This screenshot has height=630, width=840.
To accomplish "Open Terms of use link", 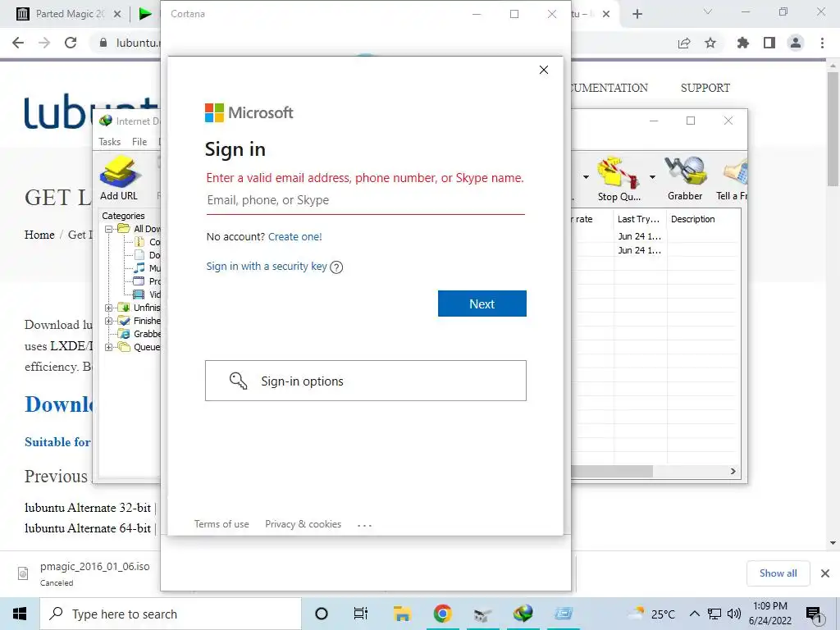I will pos(221,524).
